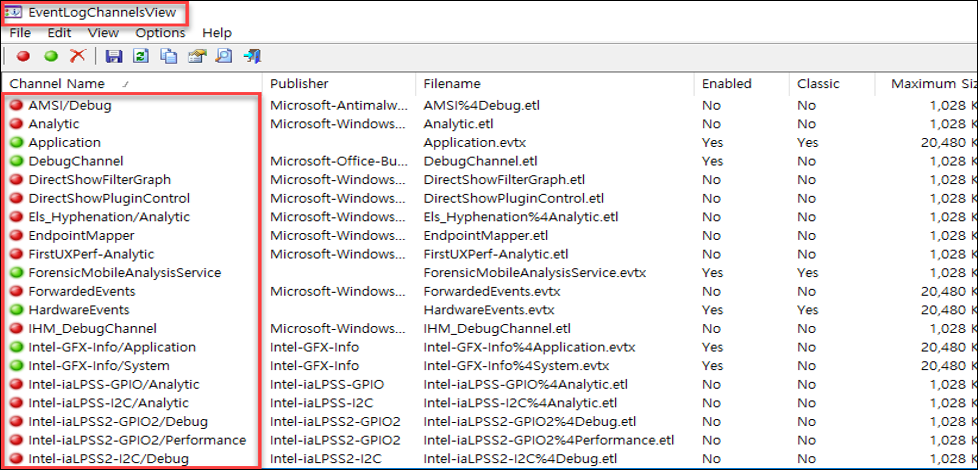Select the Intel-GFX-Info/System channel row
Image resolution: width=978 pixels, height=470 pixels.
click(x=489, y=365)
